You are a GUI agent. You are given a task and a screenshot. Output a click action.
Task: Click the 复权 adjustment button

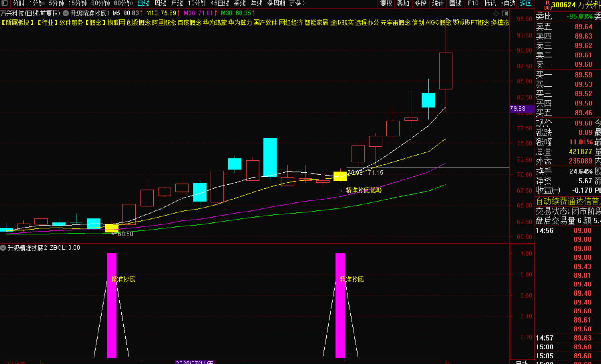click(x=386, y=4)
